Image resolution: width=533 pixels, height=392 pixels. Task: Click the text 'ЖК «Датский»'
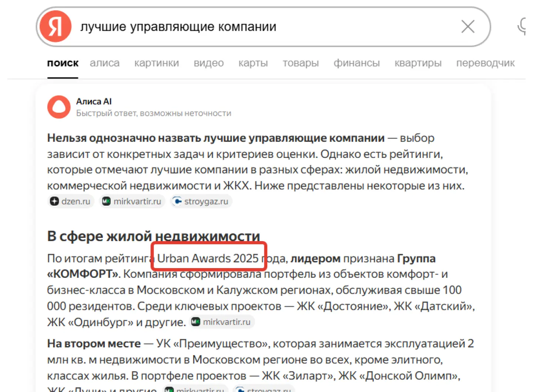click(x=433, y=306)
